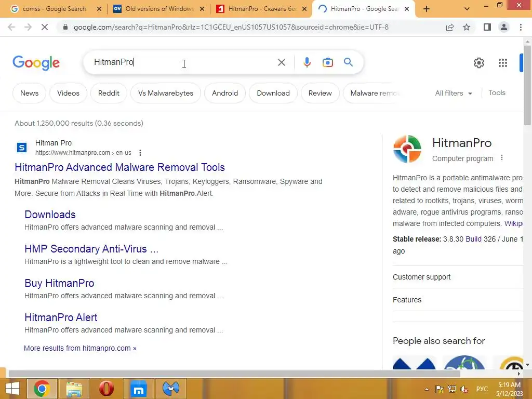Screen dimensions: 532x399
Task: Open Malwarebytes from the taskbar
Action: [170, 389]
